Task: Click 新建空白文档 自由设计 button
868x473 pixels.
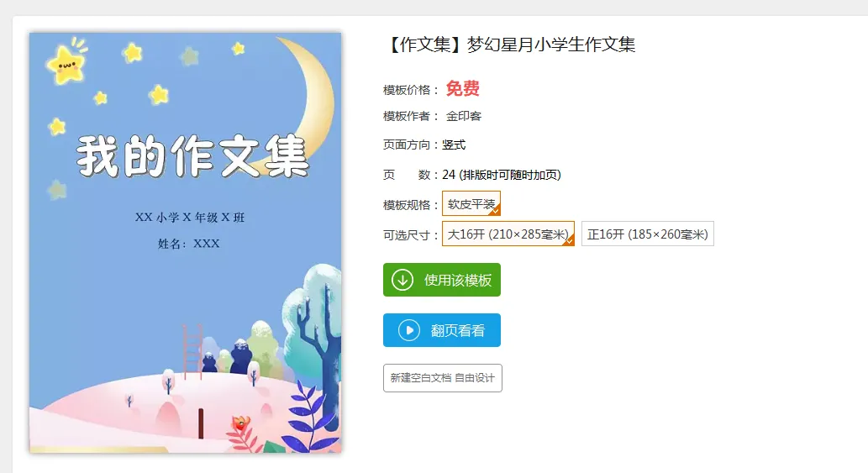Action: (442, 378)
